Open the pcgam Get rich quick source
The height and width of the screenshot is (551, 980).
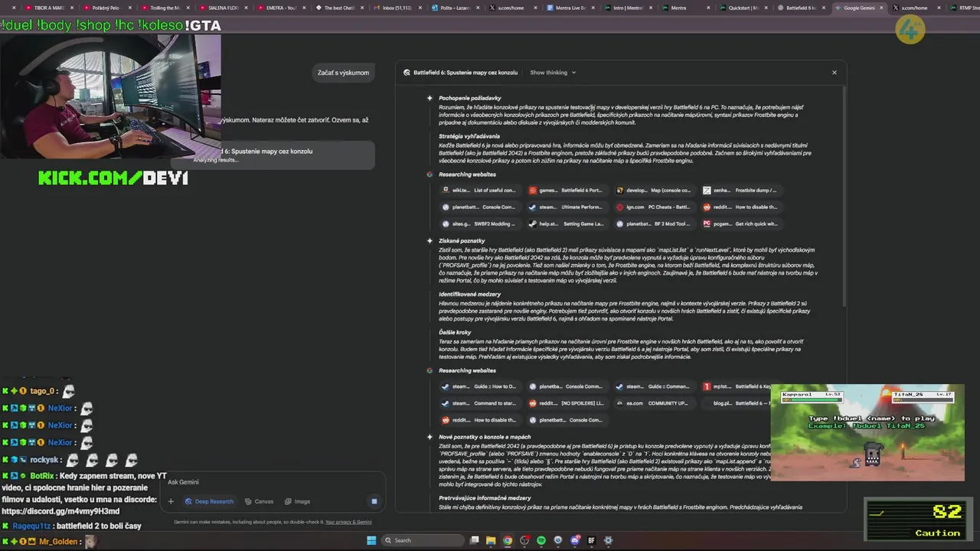(x=742, y=223)
